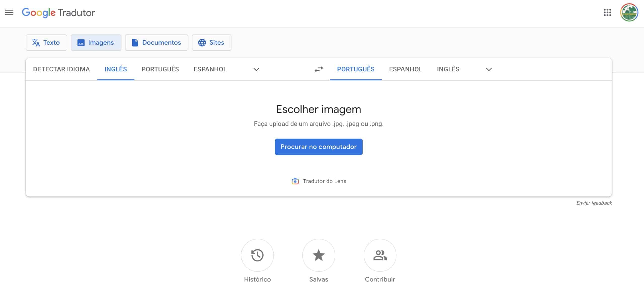Open the Salvas star icon
Image resolution: width=644 pixels, height=291 pixels.
click(319, 255)
